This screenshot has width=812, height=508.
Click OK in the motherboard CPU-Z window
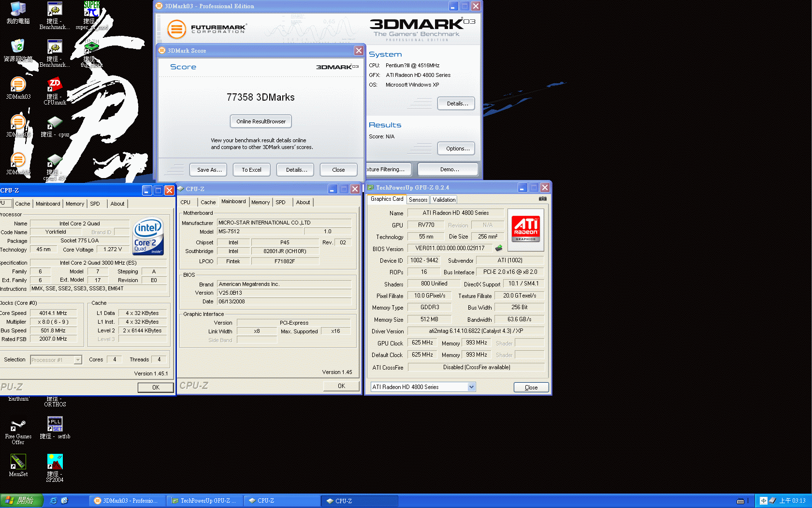(x=341, y=386)
